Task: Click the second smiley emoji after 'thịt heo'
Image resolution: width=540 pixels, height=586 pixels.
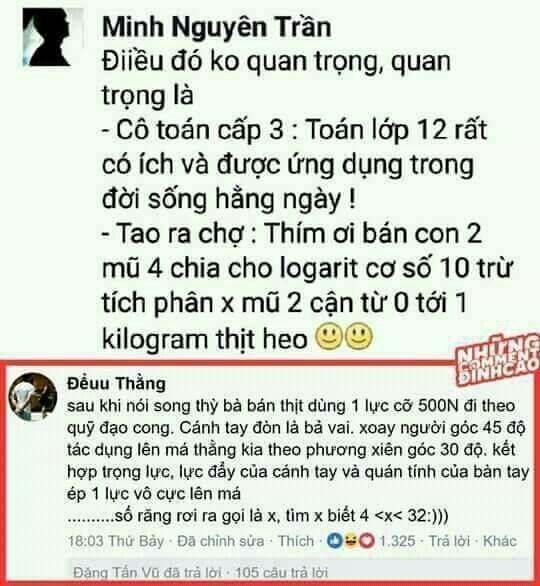Action: pos(358,336)
